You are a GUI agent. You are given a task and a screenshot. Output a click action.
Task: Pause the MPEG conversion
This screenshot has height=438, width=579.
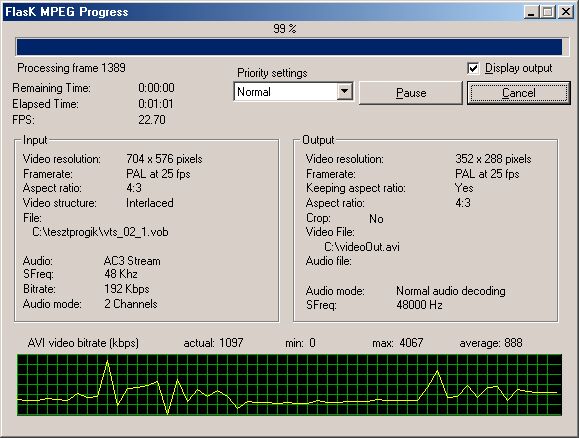(411, 93)
